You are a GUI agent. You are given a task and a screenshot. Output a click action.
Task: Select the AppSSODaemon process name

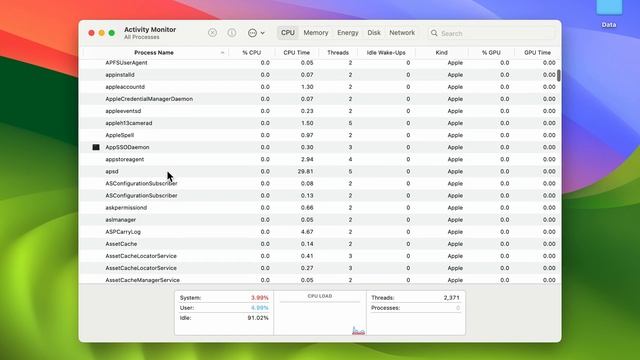127,147
